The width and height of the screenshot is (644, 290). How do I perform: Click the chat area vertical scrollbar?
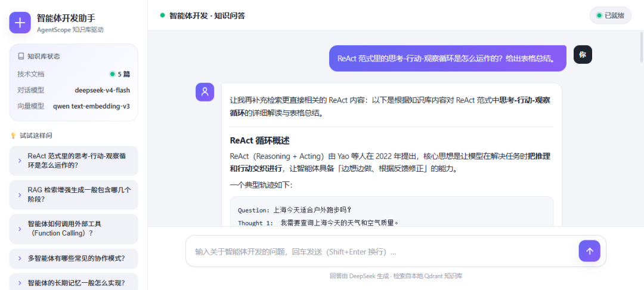pos(642,47)
